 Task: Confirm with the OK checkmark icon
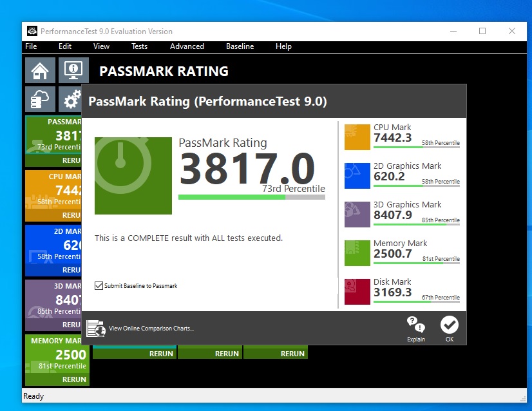[450, 325]
